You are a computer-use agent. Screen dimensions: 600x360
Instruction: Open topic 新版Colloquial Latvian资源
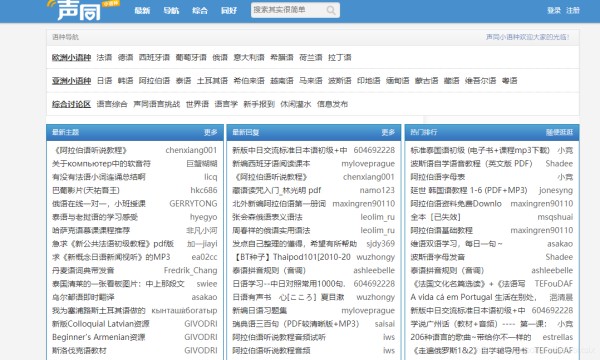(x=101, y=324)
